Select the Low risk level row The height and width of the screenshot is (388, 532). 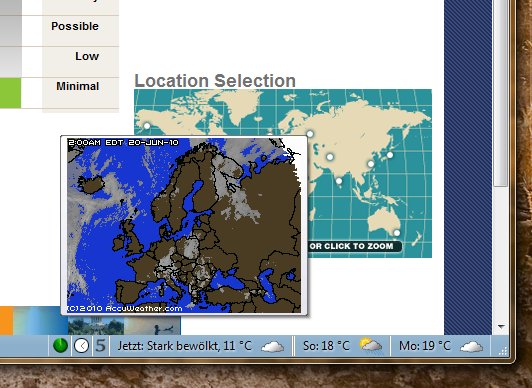tap(59, 62)
